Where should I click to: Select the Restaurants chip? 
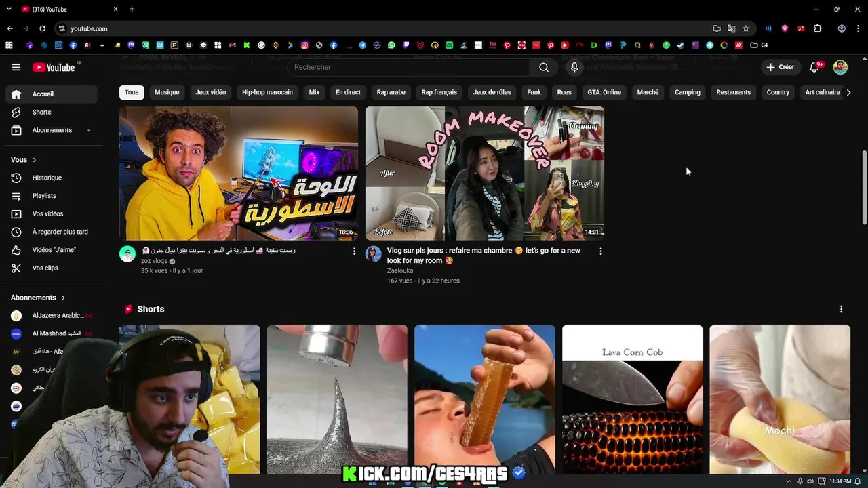pyautogui.click(x=733, y=92)
